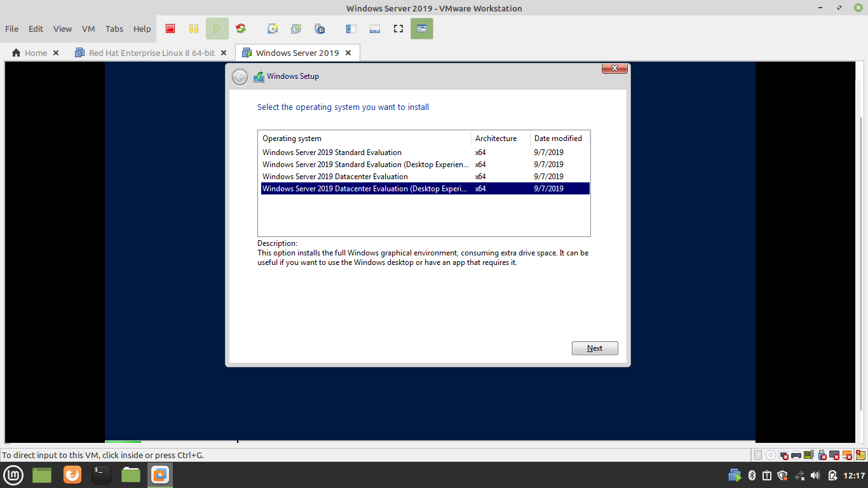Viewport: 868px width, 488px height.
Task: Open the Tabs menu
Action: 114,29
